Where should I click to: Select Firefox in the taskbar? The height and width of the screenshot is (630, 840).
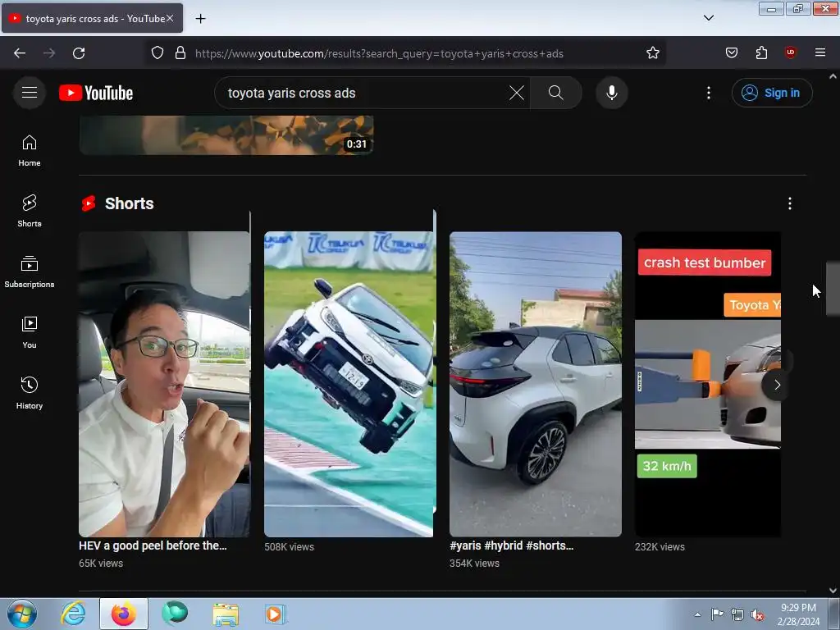pos(124,614)
